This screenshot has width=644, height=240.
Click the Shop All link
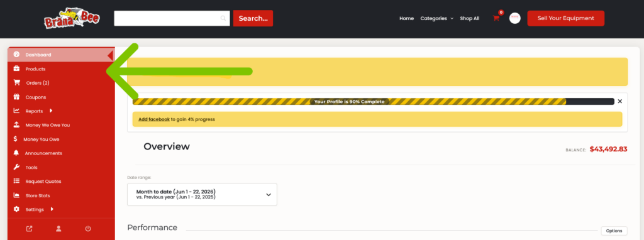point(469,18)
